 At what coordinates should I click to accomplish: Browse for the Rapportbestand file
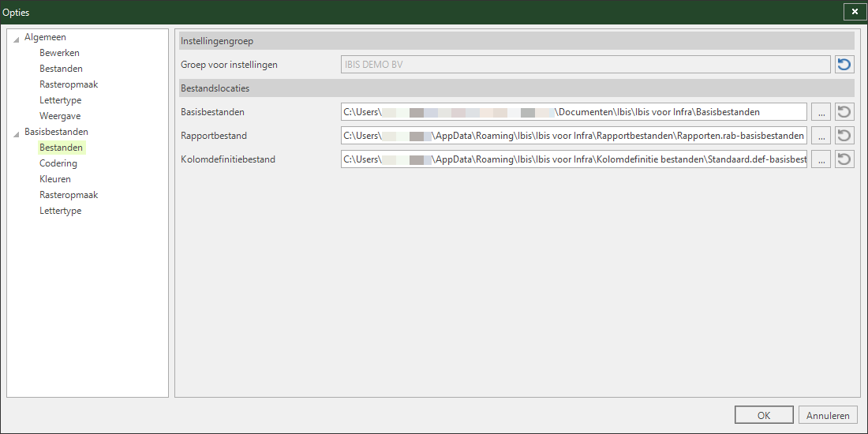[x=821, y=136]
